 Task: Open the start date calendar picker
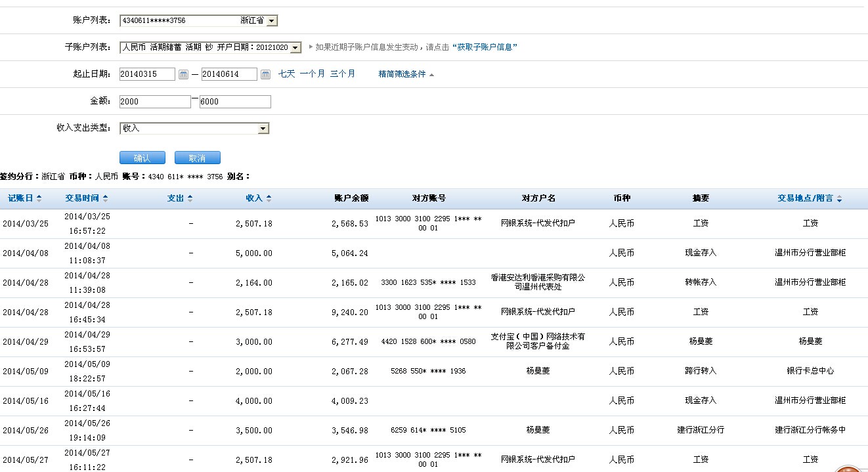click(x=183, y=75)
